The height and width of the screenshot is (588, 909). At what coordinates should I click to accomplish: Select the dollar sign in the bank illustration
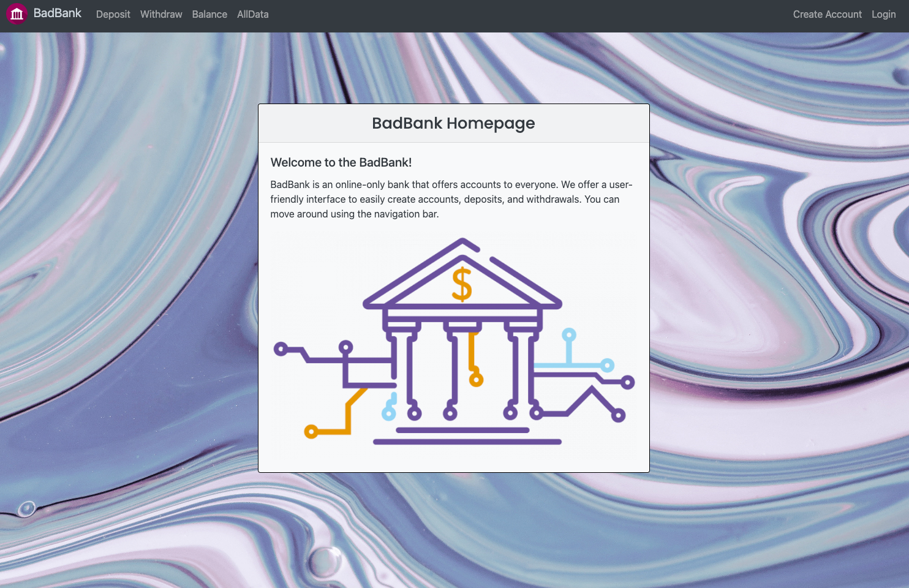coord(462,284)
